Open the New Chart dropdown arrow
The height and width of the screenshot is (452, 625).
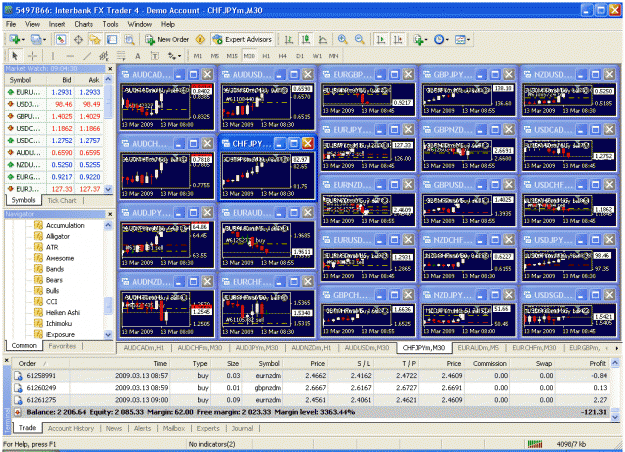pyautogui.click(x=23, y=39)
